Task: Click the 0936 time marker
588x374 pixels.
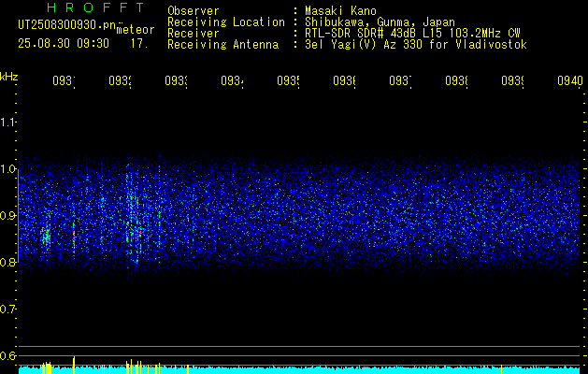Action: pyautogui.click(x=344, y=81)
